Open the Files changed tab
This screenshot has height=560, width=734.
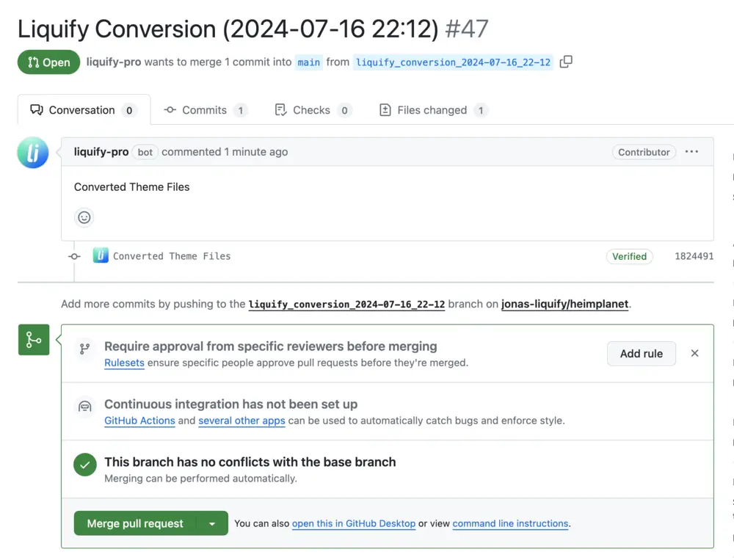[434, 110]
